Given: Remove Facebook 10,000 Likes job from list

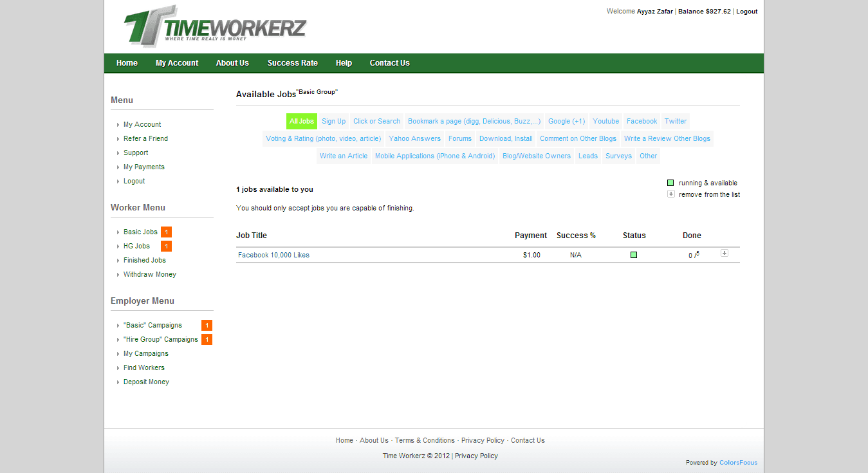Looking at the screenshot, I should coord(724,253).
